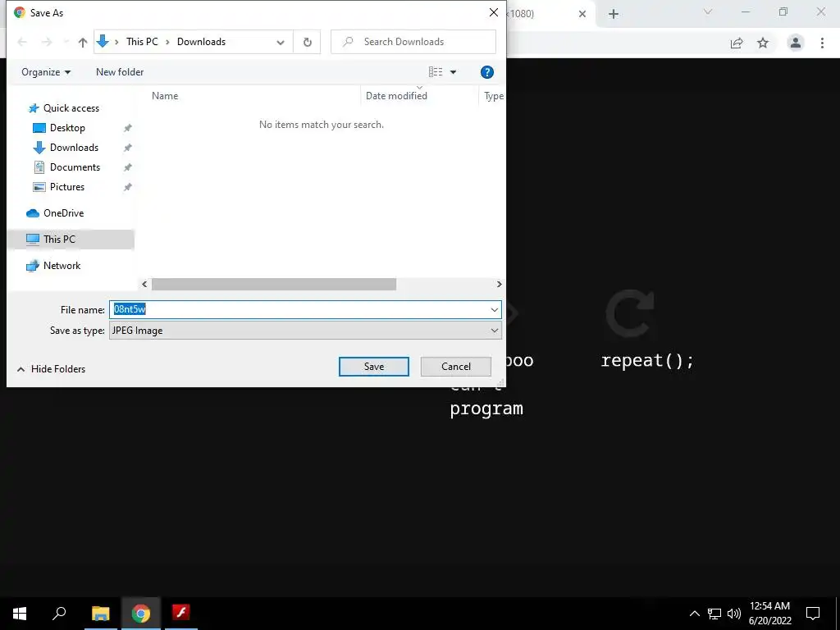Open taskbar Search
840x630 pixels.
coord(59,613)
